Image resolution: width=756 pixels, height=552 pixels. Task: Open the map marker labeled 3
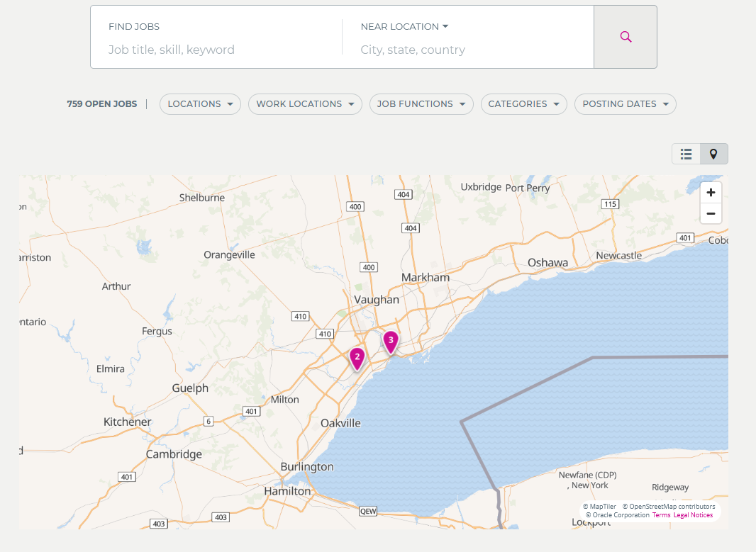click(391, 342)
